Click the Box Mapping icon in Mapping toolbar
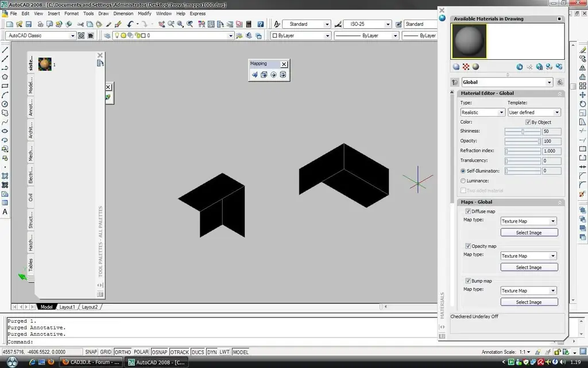This screenshot has height=368, width=588. click(264, 75)
